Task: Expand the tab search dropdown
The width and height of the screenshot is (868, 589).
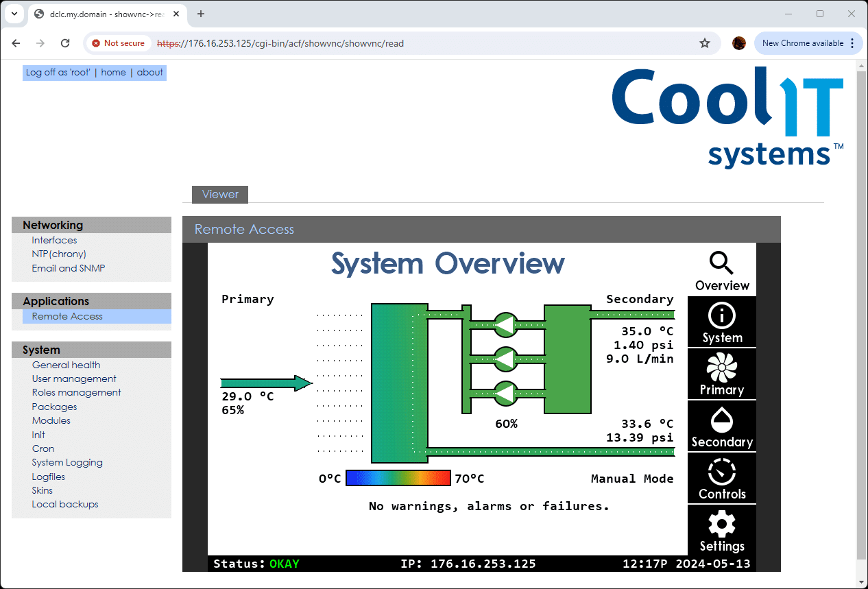Action: (14, 14)
